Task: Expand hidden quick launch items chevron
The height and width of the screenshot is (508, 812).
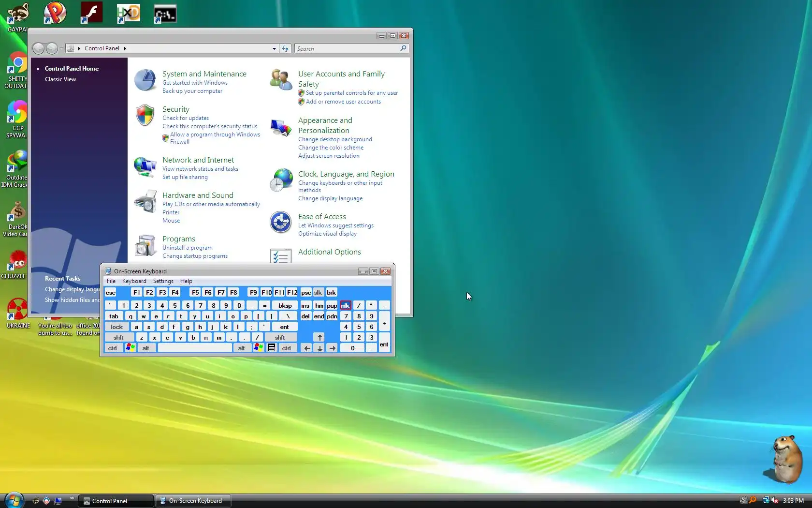Action: [x=72, y=498]
